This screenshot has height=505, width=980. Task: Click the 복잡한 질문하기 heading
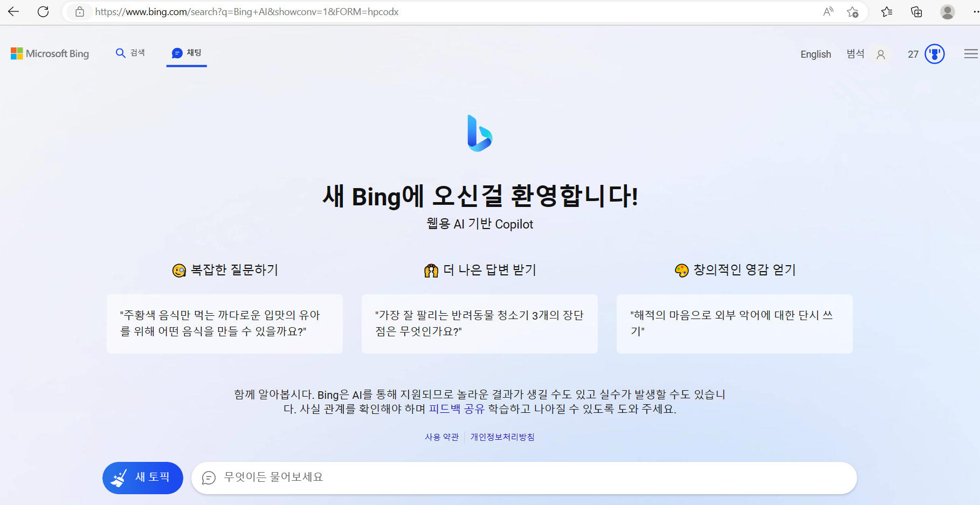234,270
